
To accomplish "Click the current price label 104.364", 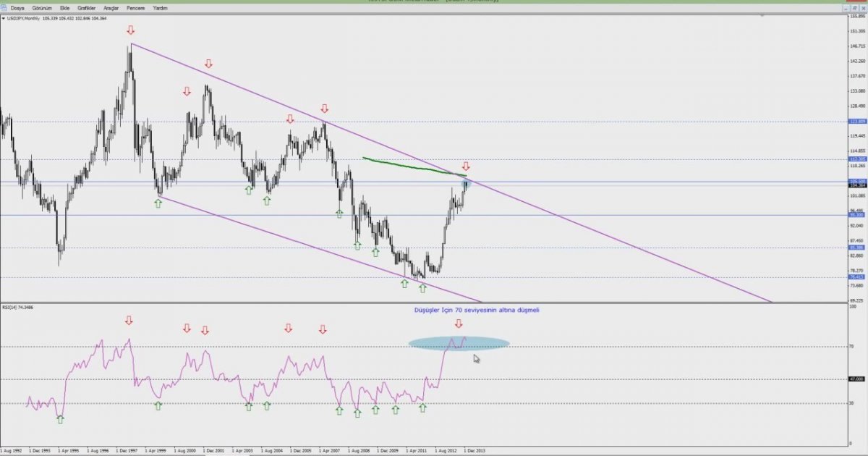I will (857, 186).
